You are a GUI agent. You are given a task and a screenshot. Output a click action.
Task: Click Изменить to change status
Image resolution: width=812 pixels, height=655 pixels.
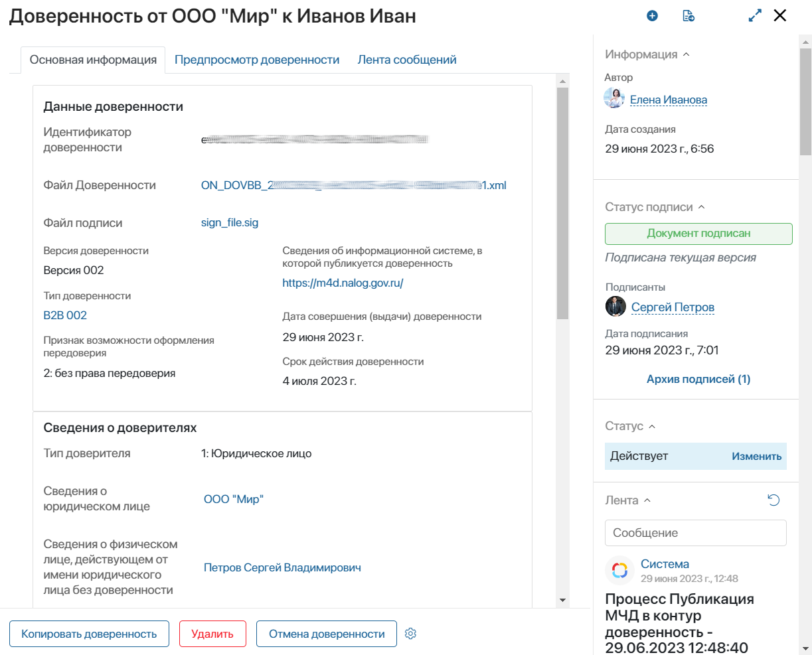756,457
